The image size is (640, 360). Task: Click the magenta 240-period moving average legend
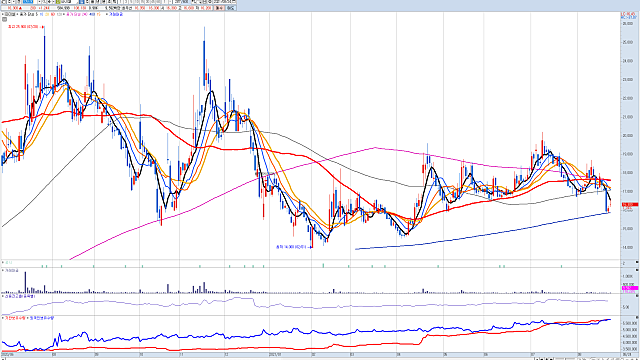[77, 14]
